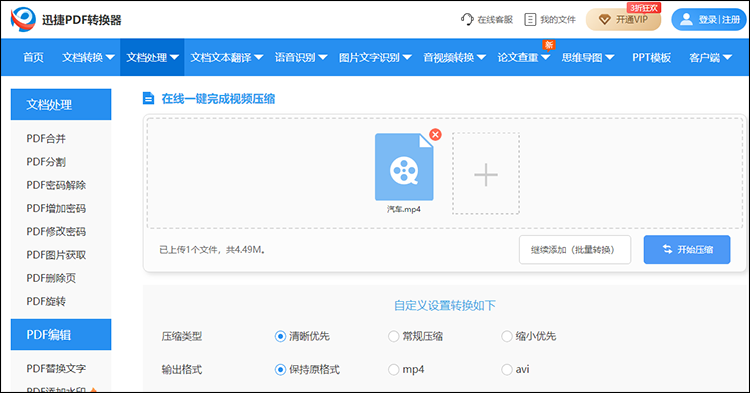750x393 pixels.
Task: Open PDF图片获取 in the sidebar
Action: point(56,255)
